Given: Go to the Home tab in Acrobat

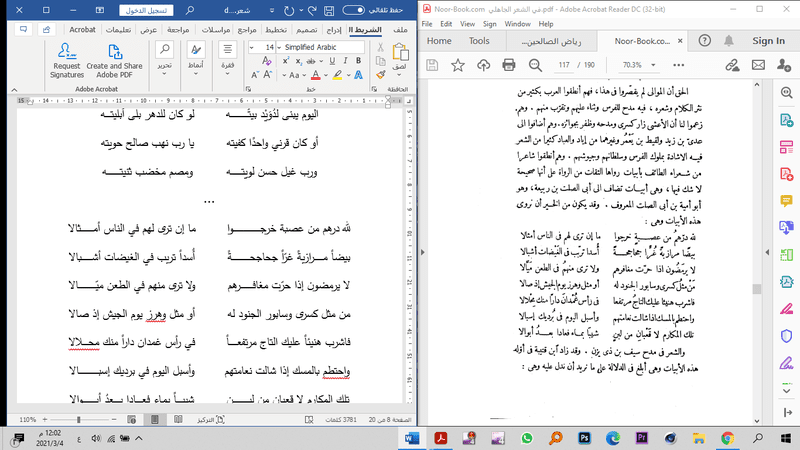Looking at the screenshot, I should point(439,41).
